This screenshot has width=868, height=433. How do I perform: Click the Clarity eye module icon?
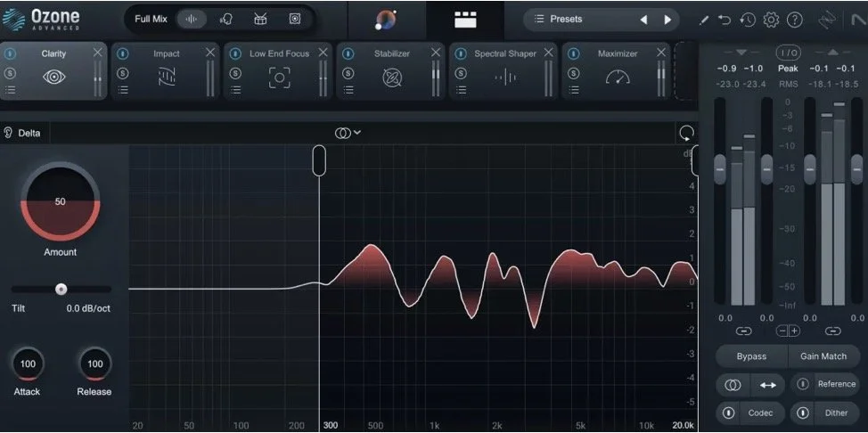pyautogui.click(x=53, y=78)
